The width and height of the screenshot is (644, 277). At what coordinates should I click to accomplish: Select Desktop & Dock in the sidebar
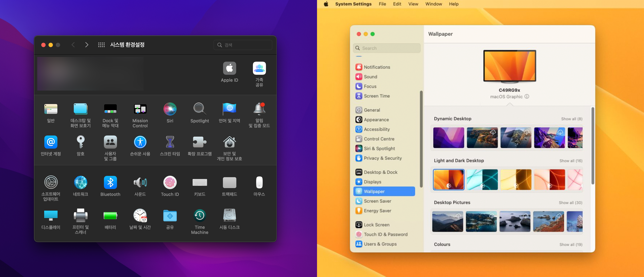point(384,172)
